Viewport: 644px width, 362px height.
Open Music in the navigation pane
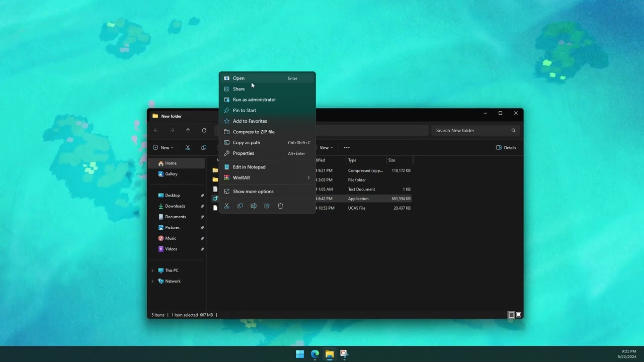(x=177, y=238)
